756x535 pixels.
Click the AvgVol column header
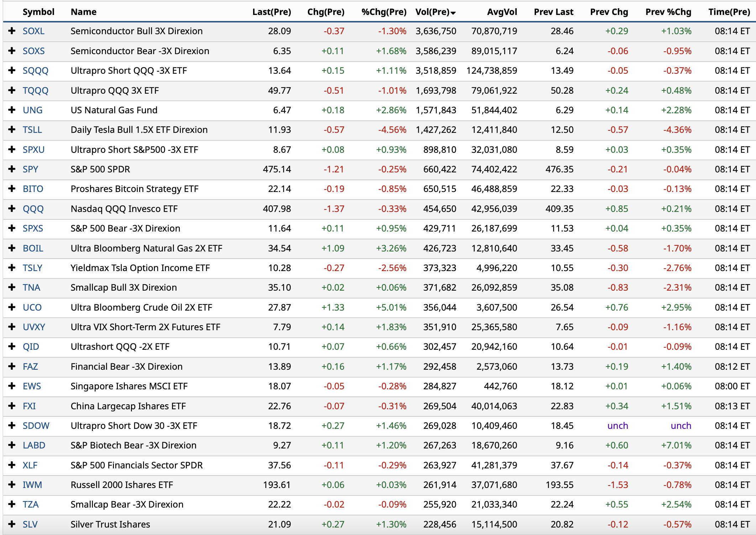[502, 12]
